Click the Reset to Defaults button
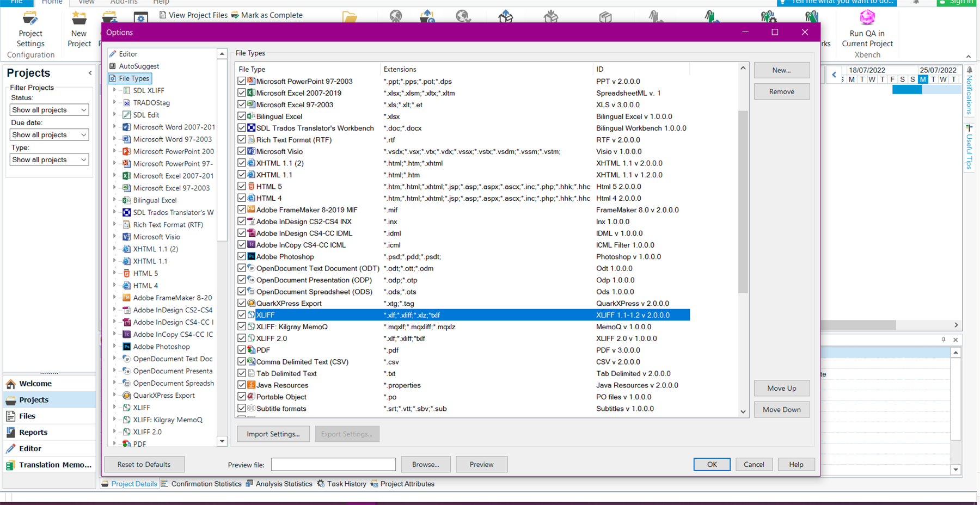 144,464
